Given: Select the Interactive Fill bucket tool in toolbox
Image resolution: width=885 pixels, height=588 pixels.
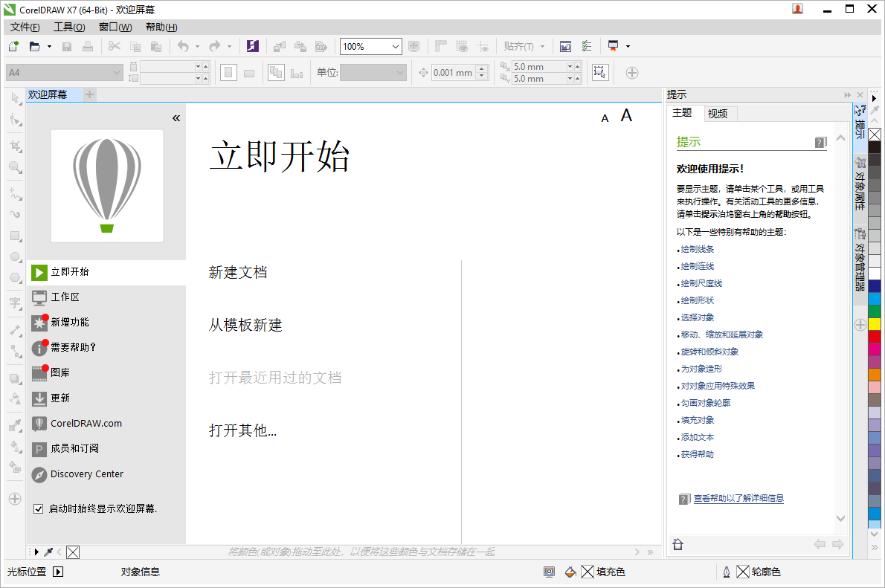Looking at the screenshot, I should tap(15, 447).
